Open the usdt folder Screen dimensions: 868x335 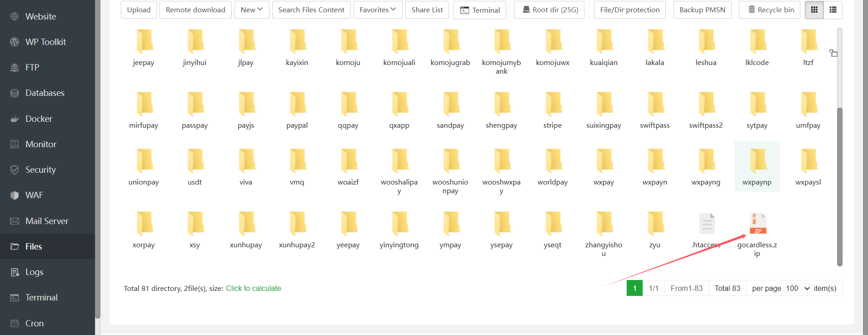pos(195,161)
